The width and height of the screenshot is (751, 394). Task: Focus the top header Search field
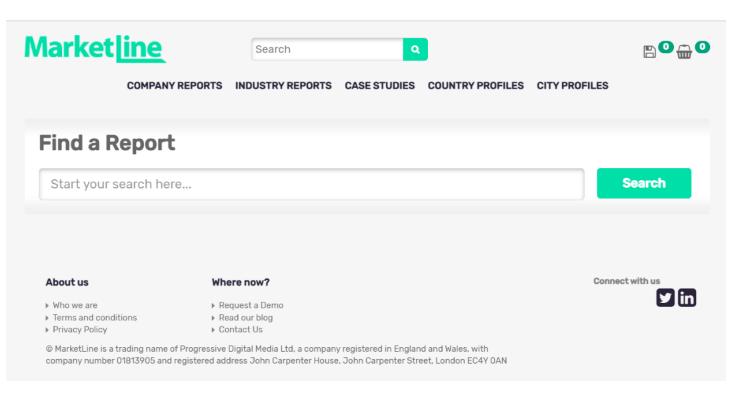click(x=327, y=49)
